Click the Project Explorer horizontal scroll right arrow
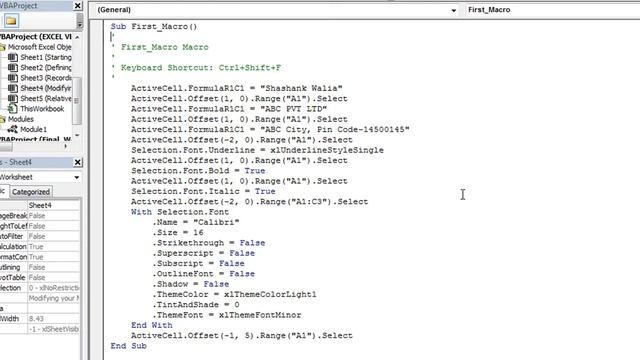 [65, 146]
